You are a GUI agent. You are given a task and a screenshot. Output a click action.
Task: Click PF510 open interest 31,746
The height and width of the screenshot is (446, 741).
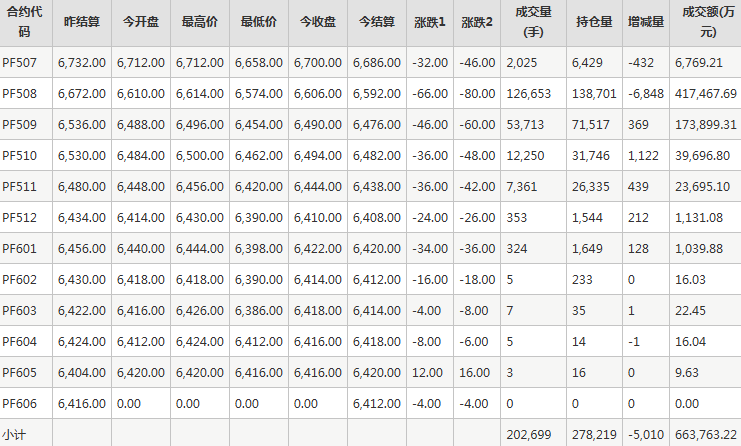[591, 155]
